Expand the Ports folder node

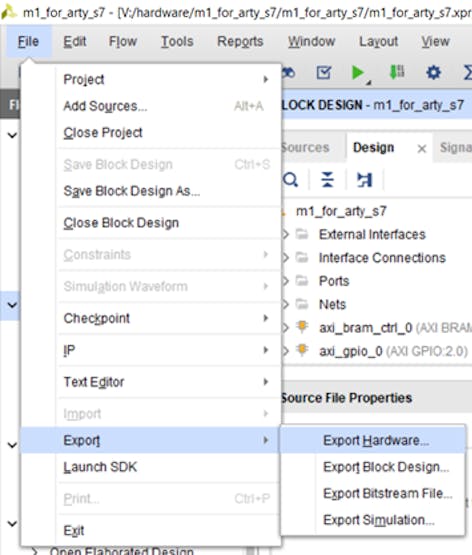286,281
